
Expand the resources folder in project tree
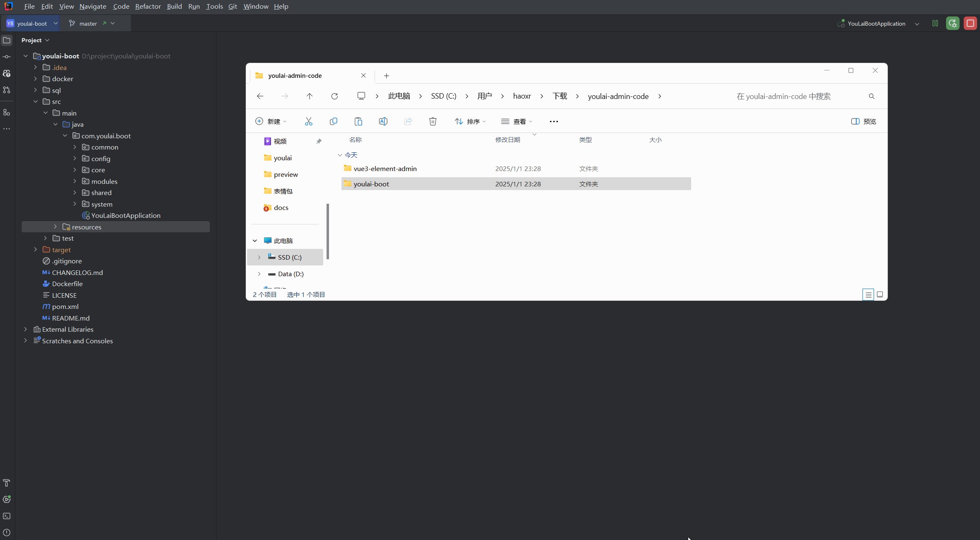point(55,227)
